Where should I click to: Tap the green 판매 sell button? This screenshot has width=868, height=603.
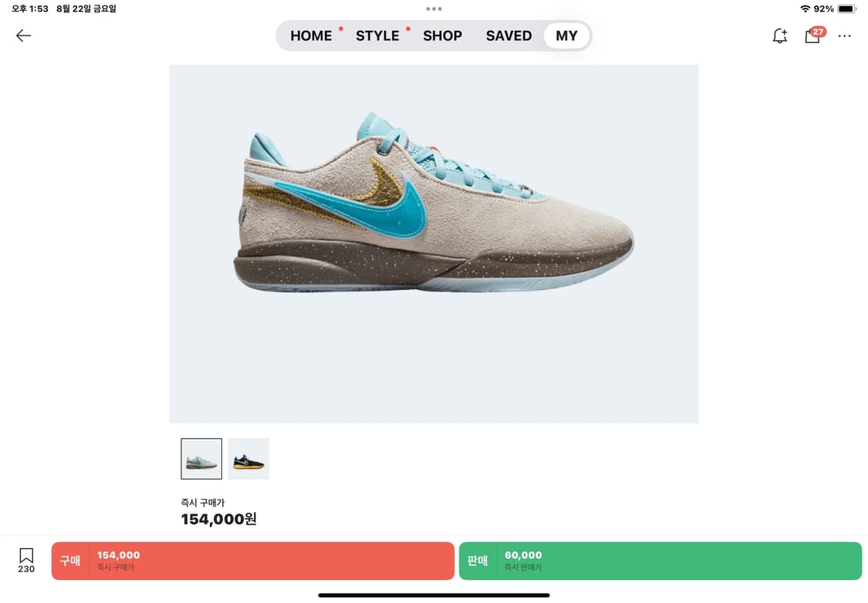click(x=660, y=561)
